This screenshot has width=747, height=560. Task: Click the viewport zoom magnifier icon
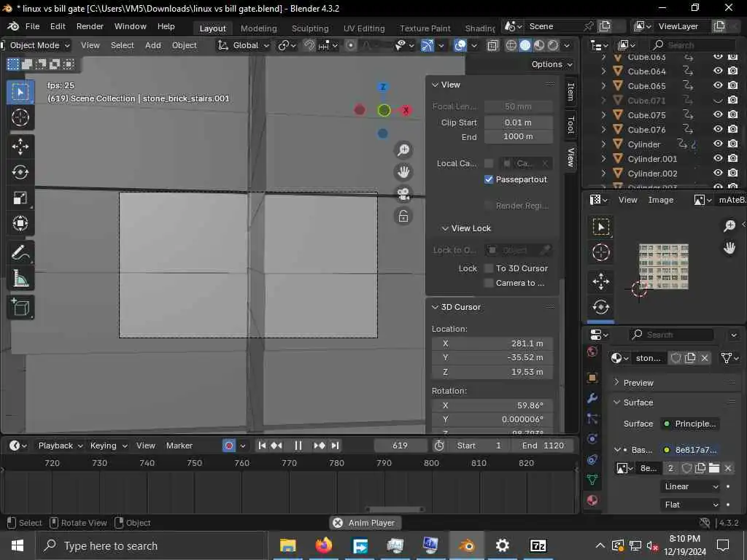click(x=403, y=150)
